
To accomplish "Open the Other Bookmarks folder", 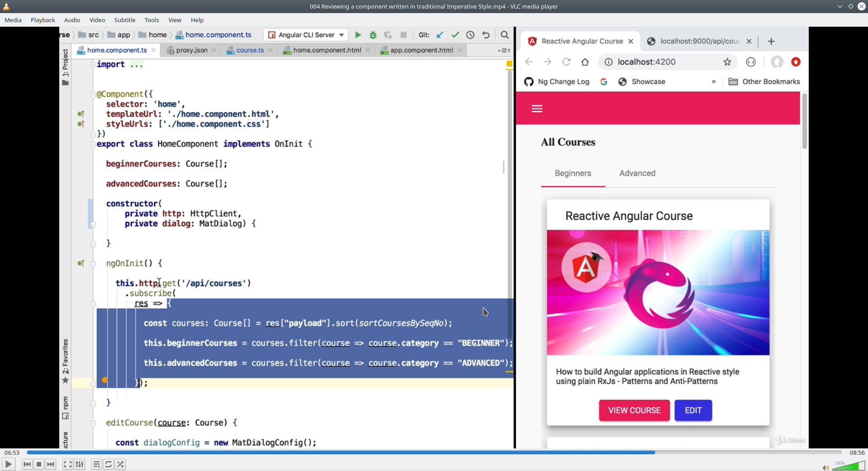I will pyautogui.click(x=764, y=82).
